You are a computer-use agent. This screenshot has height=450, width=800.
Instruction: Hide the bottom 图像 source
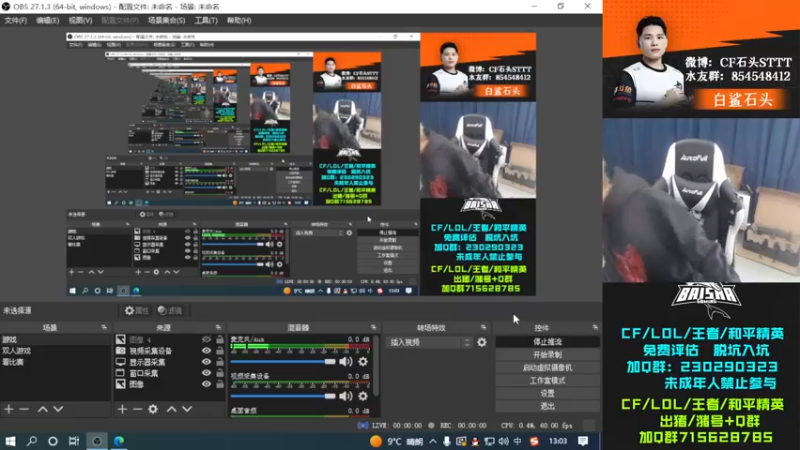(206, 384)
